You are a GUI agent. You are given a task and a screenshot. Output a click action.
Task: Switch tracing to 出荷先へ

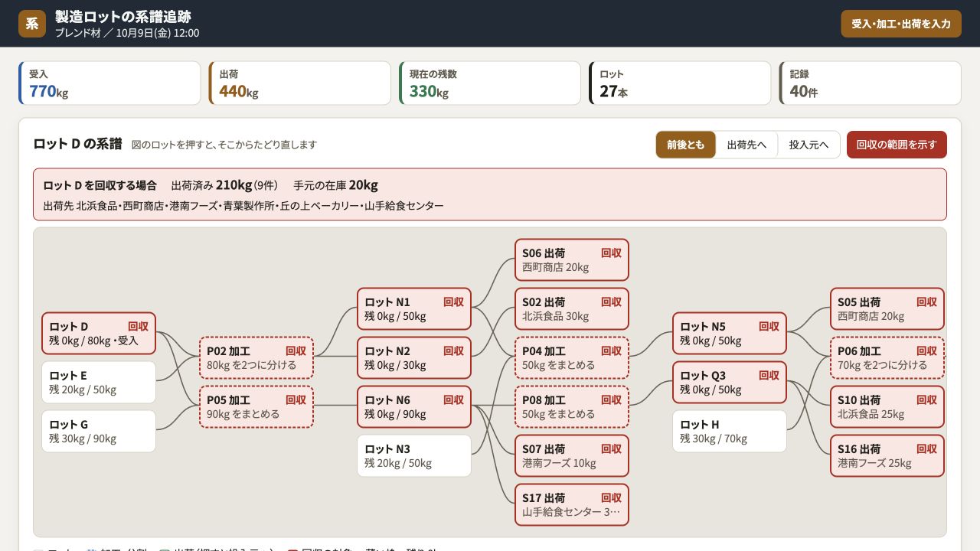[746, 145]
